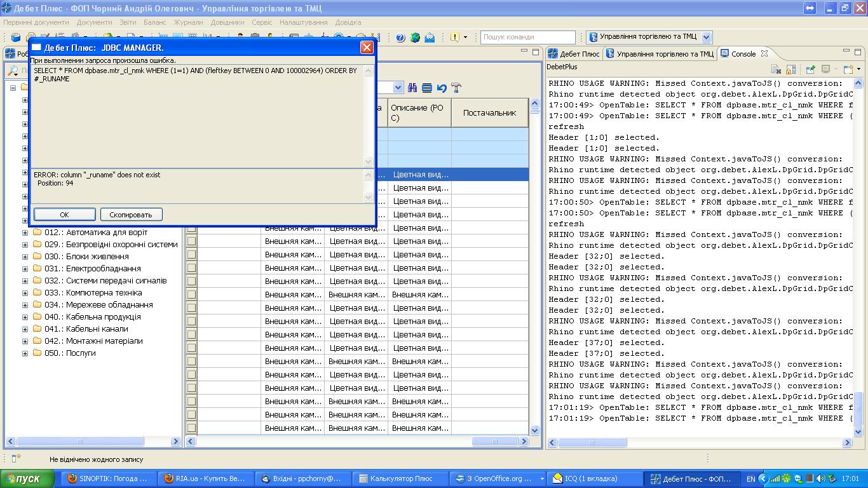Click the binoculars search icon above table
The image size is (868, 488).
click(x=412, y=88)
